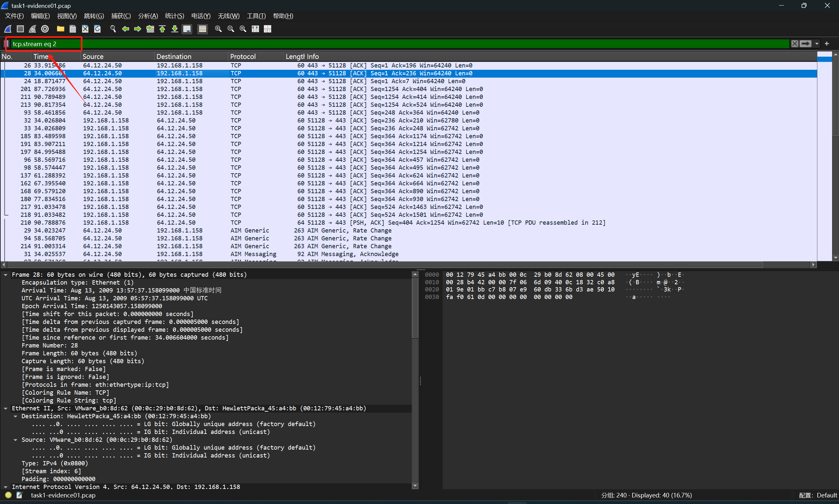839x504 pixels.
Task: Collapse the Frame 28 tree node
Action: (x=6, y=275)
